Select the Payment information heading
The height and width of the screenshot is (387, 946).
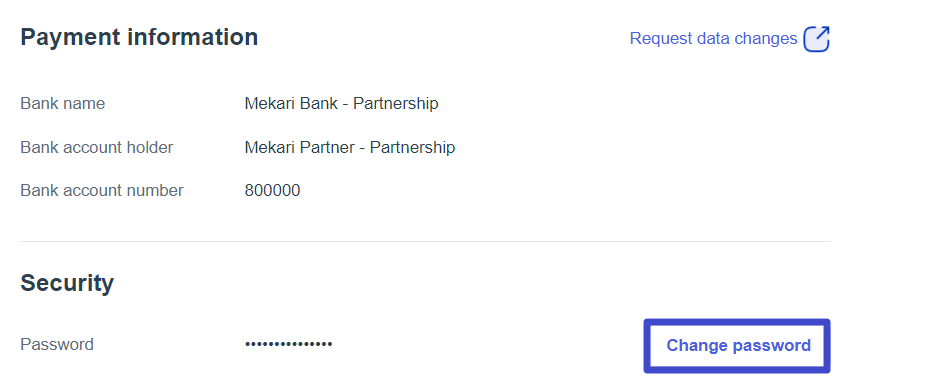139,37
